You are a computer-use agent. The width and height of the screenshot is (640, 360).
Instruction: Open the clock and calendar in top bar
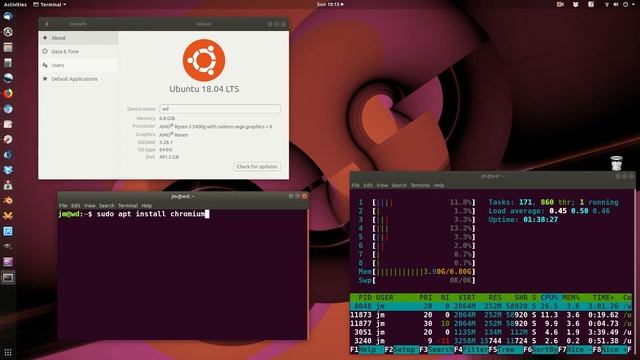click(330, 4)
